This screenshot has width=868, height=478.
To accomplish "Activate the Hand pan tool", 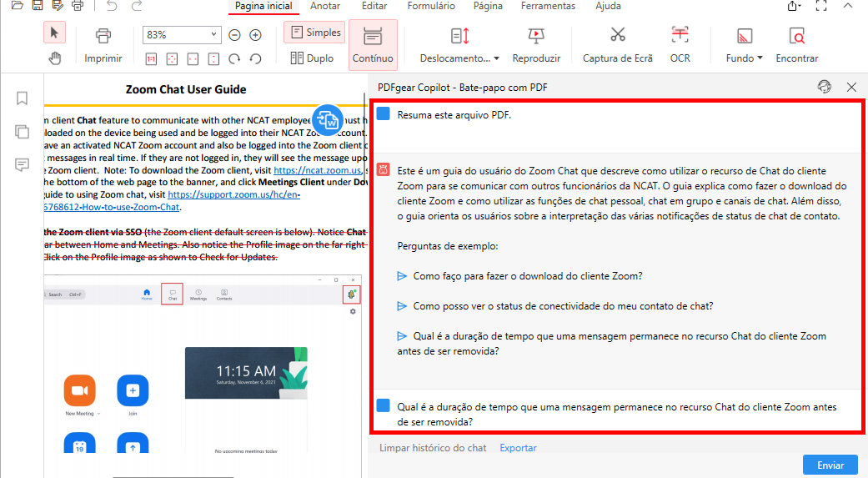I will click(54, 58).
